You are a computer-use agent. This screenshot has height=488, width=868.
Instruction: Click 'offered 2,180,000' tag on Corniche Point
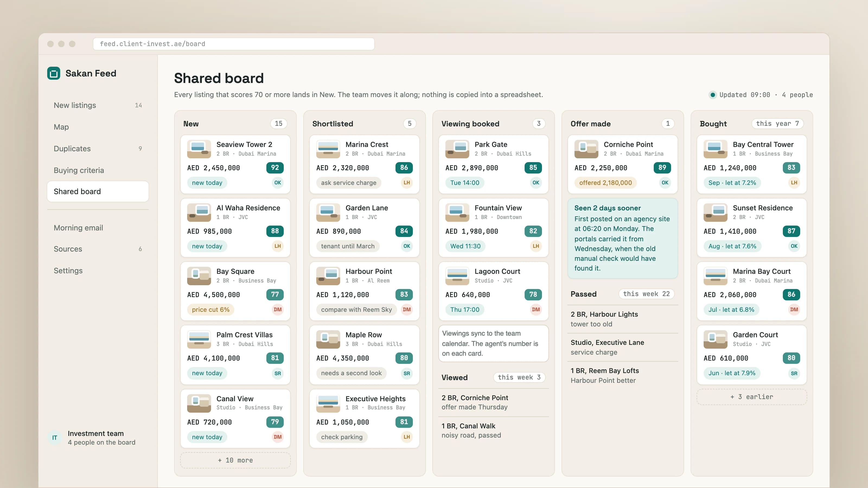[605, 182]
